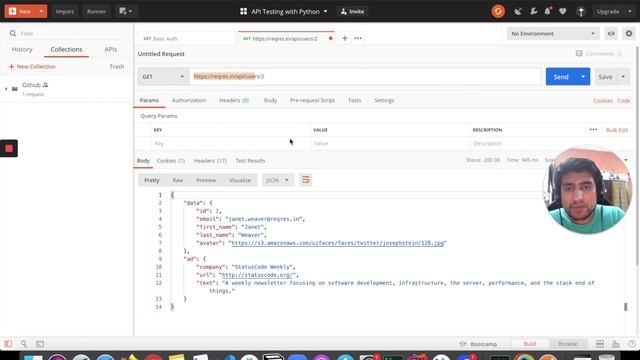This screenshot has width=640, height=360.
Task: Click the response body vertical scrollbar thumb
Action: 625,307
